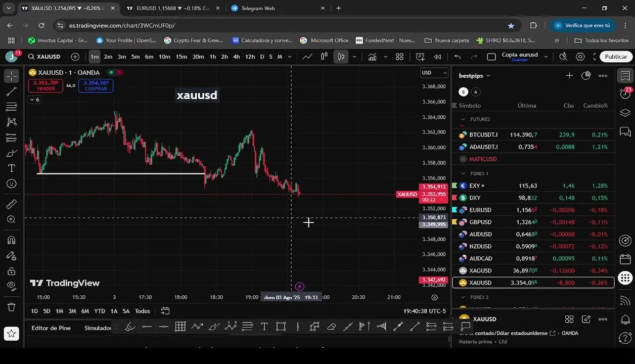Activate the zoom in tool
The height and width of the screenshot is (364, 635).
(x=12, y=219)
